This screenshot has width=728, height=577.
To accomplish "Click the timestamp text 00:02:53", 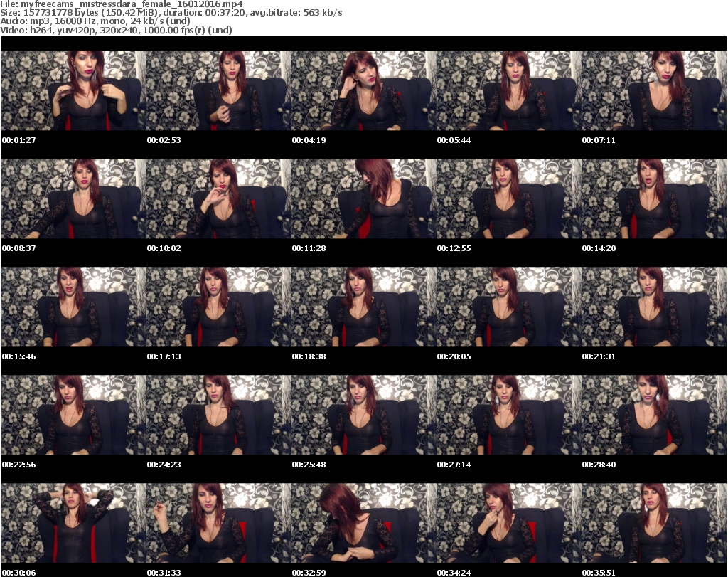I will [x=164, y=140].
